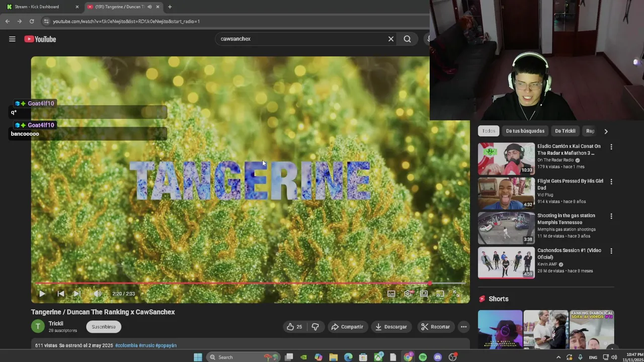Viewport: 644px width, 362px height.
Task: Reload the current page
Action: [x=32, y=21]
